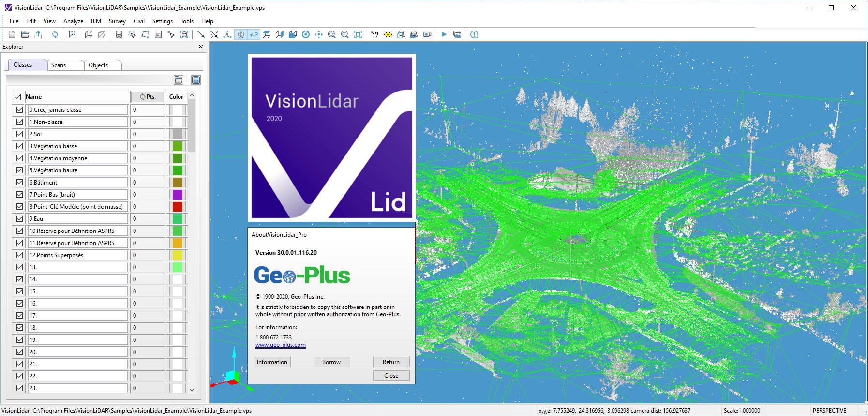Disable the 9.Eau class checkbox
This screenshot has width=868, height=416.
(19, 219)
